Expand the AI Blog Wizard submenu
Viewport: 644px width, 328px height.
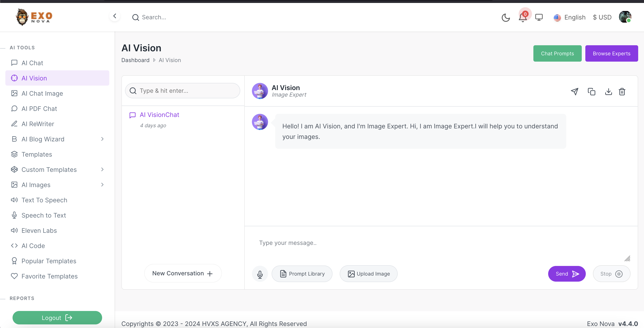tap(102, 139)
